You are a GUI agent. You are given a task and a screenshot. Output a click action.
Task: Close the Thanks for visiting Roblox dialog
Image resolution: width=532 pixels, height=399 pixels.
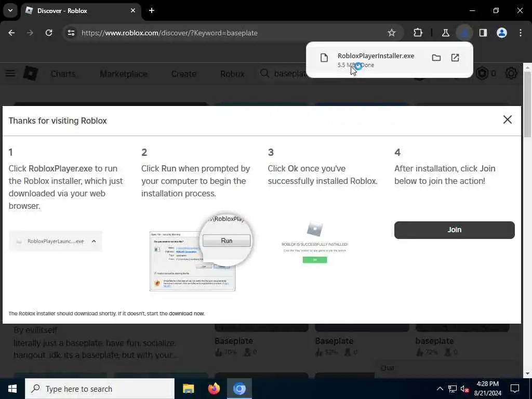(507, 119)
